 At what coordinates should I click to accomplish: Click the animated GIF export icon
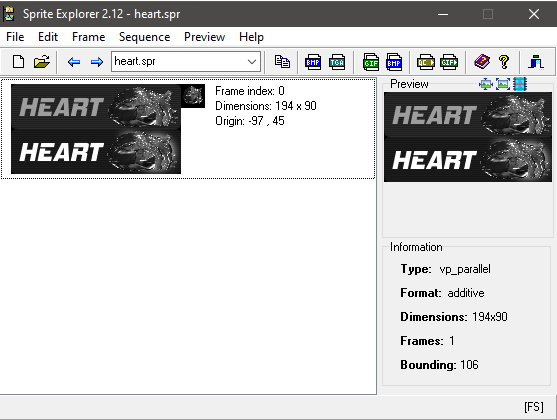click(449, 62)
